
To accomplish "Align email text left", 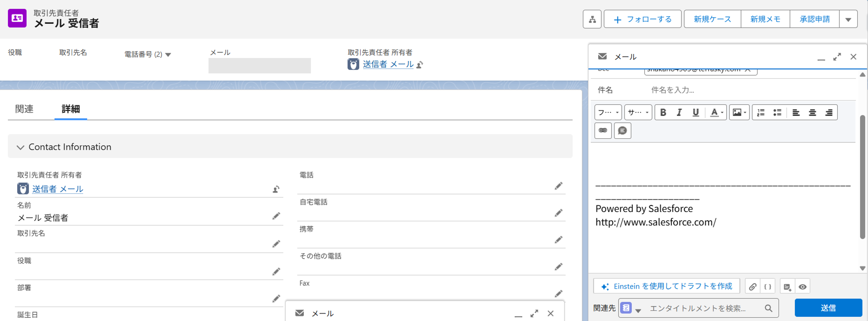I will point(796,112).
